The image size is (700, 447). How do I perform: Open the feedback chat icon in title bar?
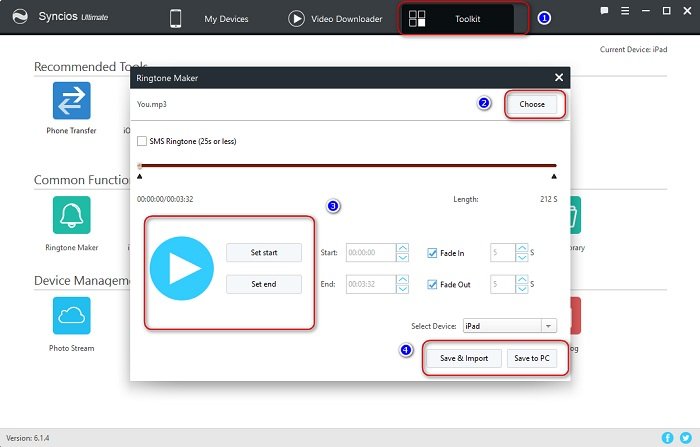[x=604, y=11]
